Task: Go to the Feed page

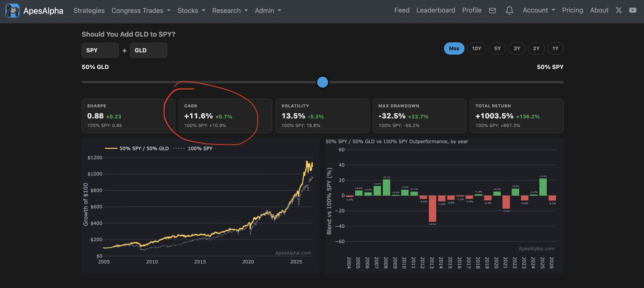Action: click(402, 10)
